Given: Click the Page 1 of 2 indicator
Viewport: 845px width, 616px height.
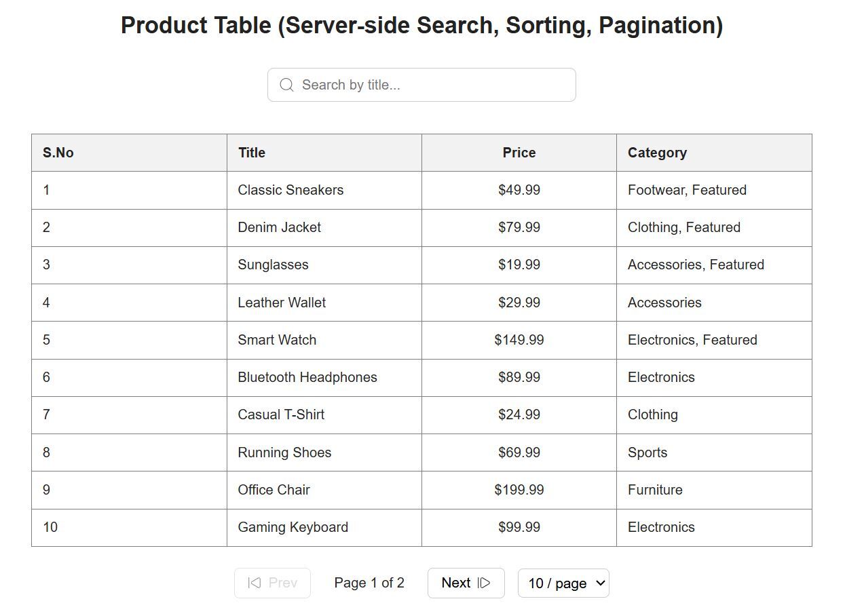Looking at the screenshot, I should (x=369, y=583).
